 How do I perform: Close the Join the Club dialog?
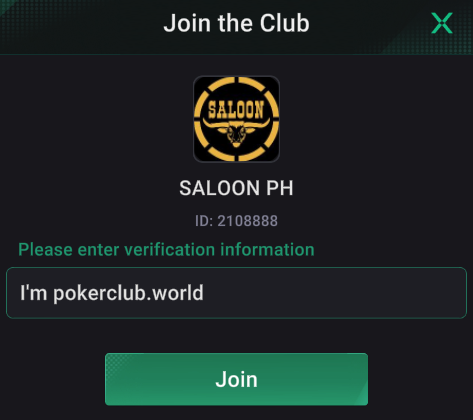click(x=442, y=23)
